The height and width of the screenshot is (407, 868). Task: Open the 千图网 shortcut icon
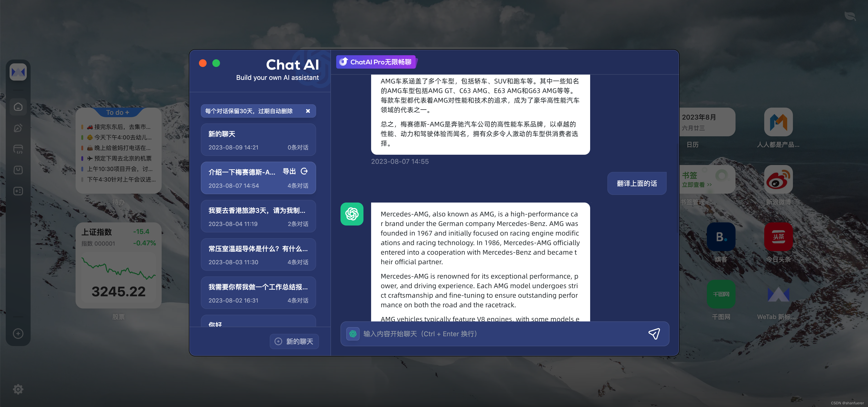(721, 294)
